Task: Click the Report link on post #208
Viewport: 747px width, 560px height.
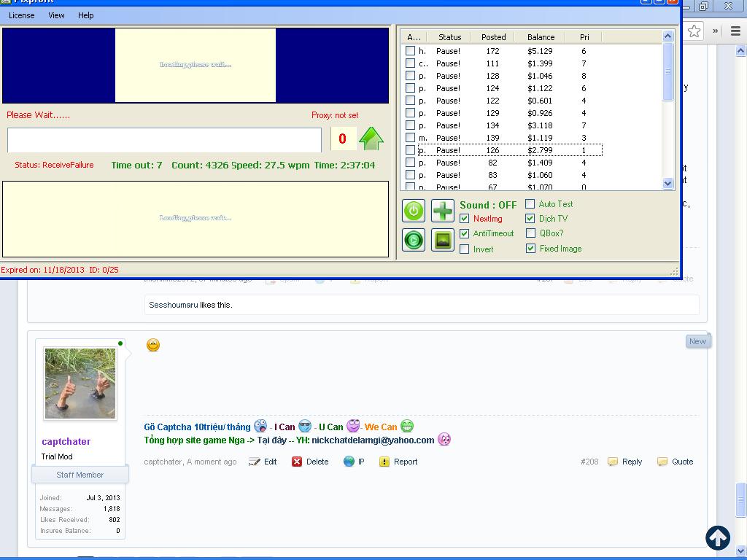Action: (x=406, y=462)
